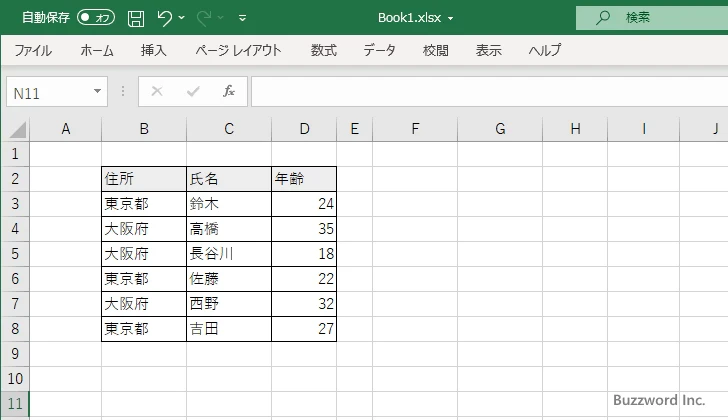This screenshot has width=728, height=420.
Task: Click the Name Box showing N11
Action: click(x=49, y=92)
